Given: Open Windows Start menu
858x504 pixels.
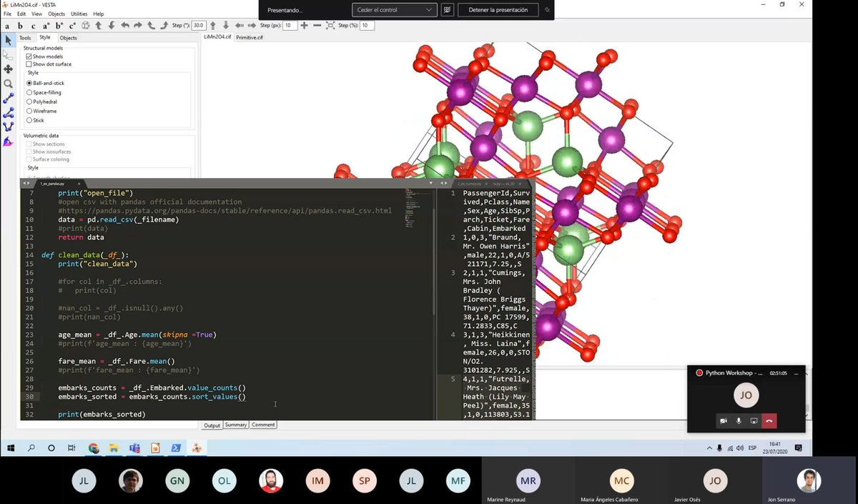Looking at the screenshot, I should point(11,448).
